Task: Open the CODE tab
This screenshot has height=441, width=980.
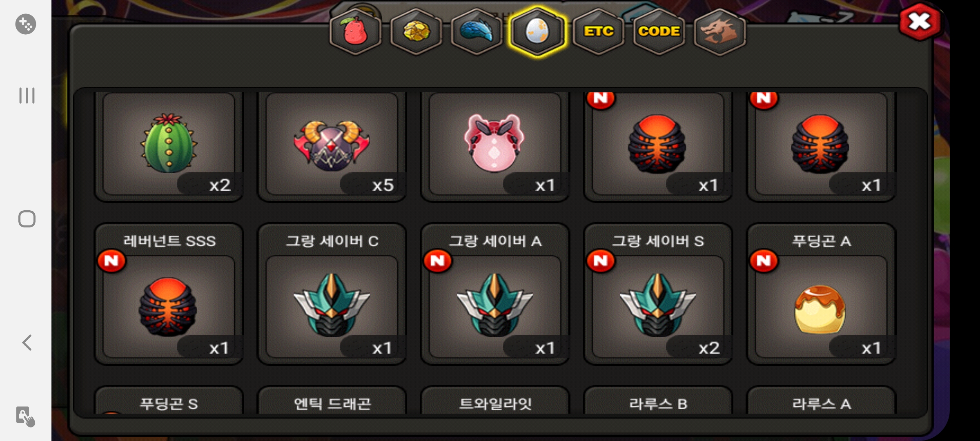Action: pos(659,32)
